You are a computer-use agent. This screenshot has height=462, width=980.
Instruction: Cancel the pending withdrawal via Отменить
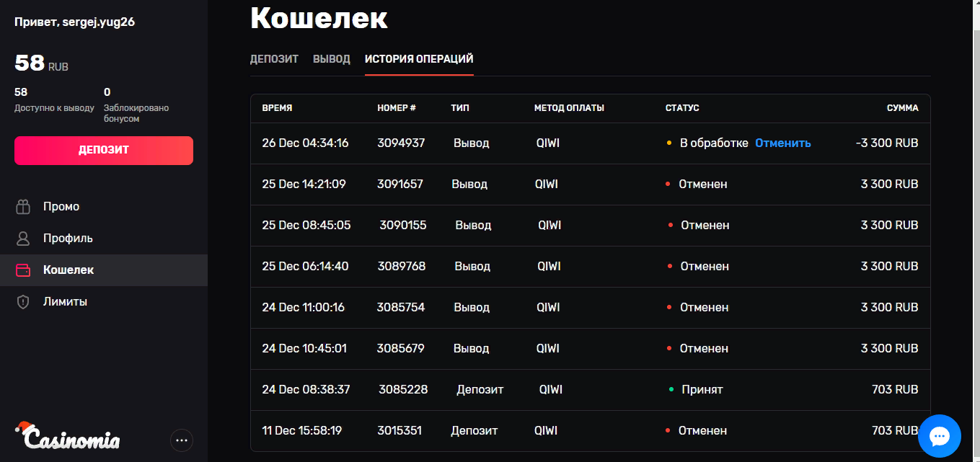(782, 143)
